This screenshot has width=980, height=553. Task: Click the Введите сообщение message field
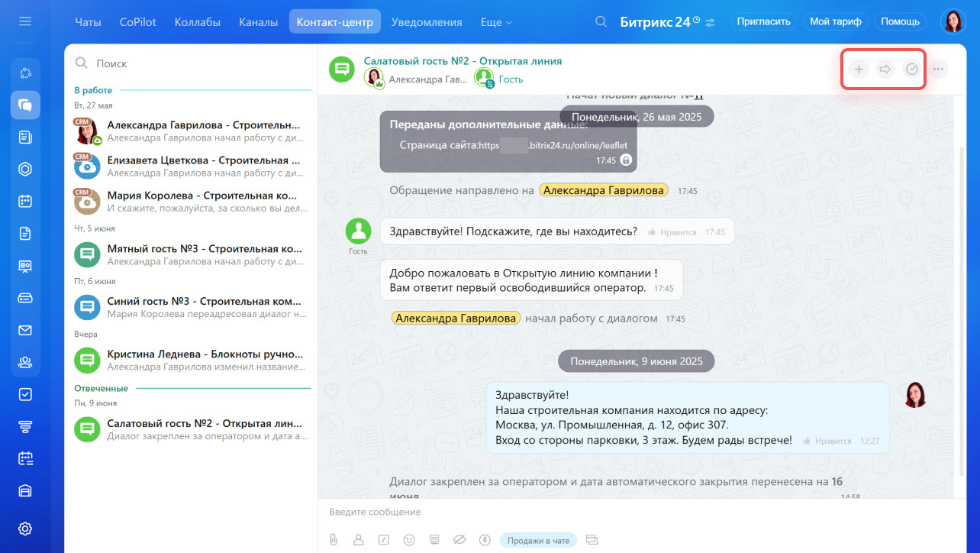[x=640, y=512]
